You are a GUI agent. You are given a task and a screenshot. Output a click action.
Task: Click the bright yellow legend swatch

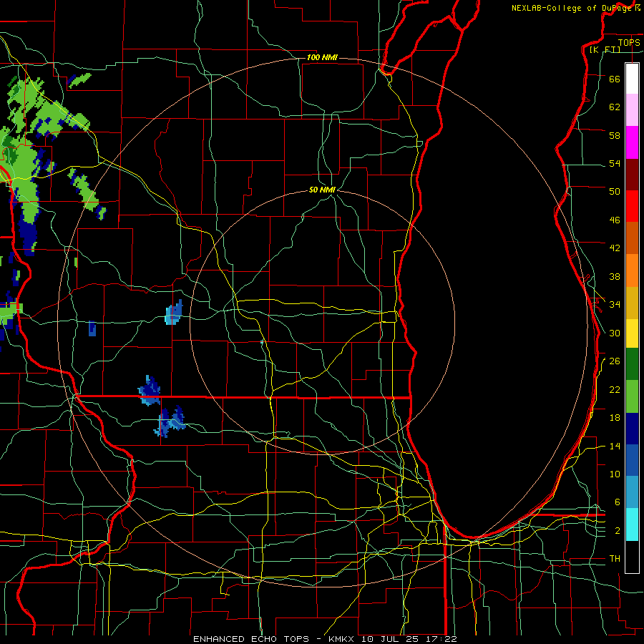(632, 333)
